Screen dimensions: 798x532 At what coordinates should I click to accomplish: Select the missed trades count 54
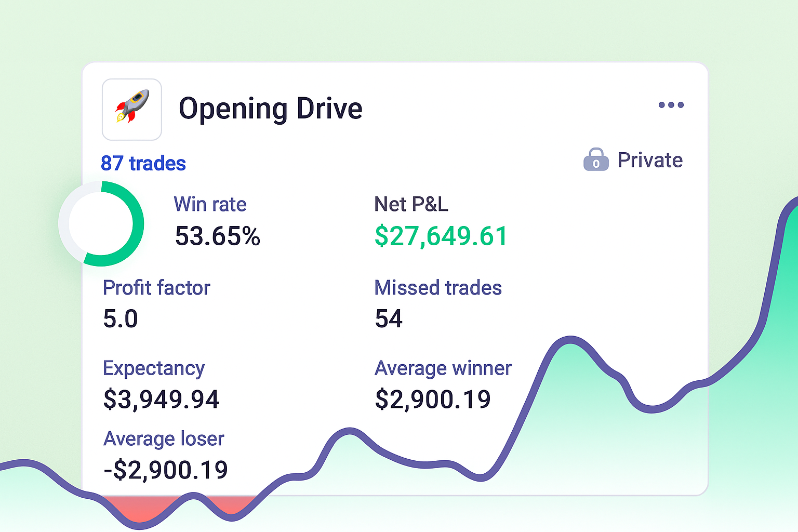389,319
